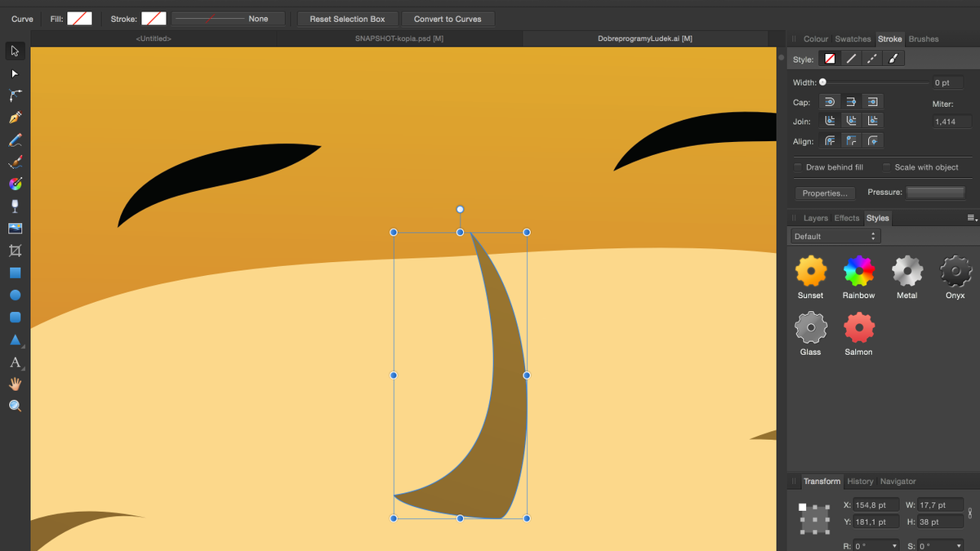
Task: Click the X position field 154,8 pt
Action: [875, 505]
